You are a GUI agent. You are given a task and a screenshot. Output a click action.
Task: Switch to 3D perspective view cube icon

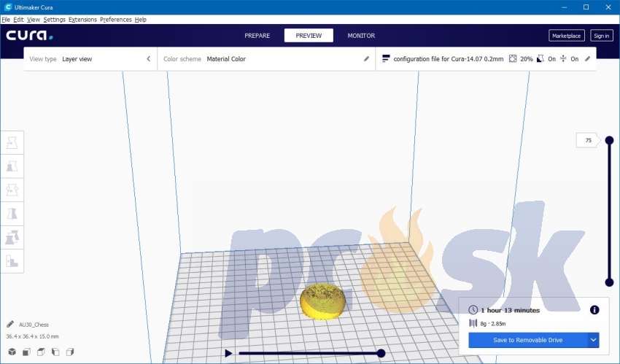click(x=12, y=352)
